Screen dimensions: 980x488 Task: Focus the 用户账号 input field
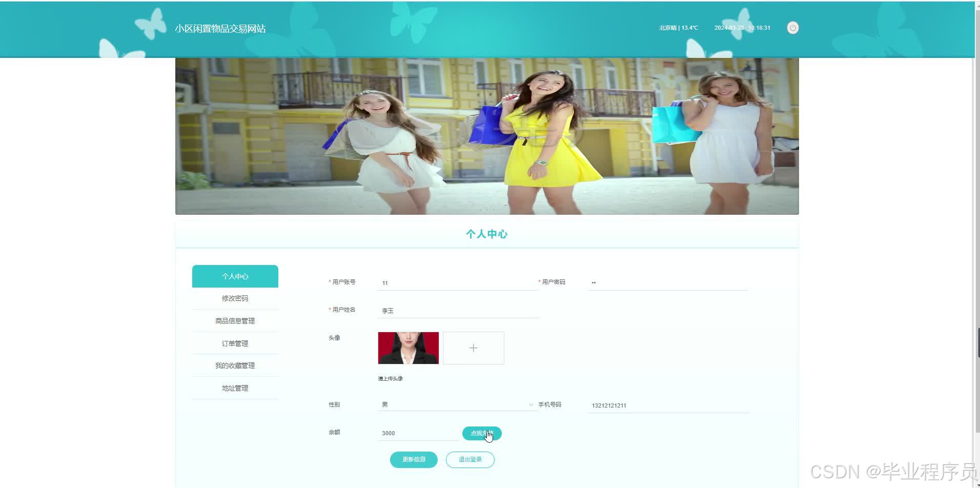click(457, 283)
